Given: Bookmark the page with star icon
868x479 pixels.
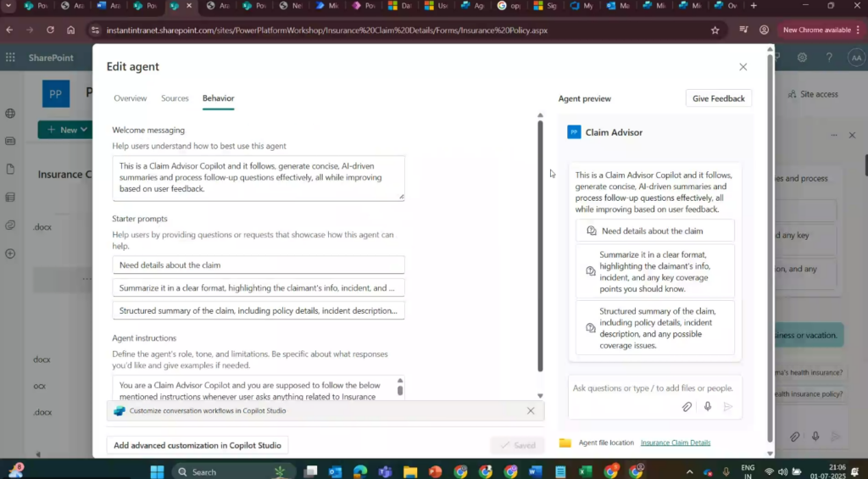Looking at the screenshot, I should click(715, 30).
